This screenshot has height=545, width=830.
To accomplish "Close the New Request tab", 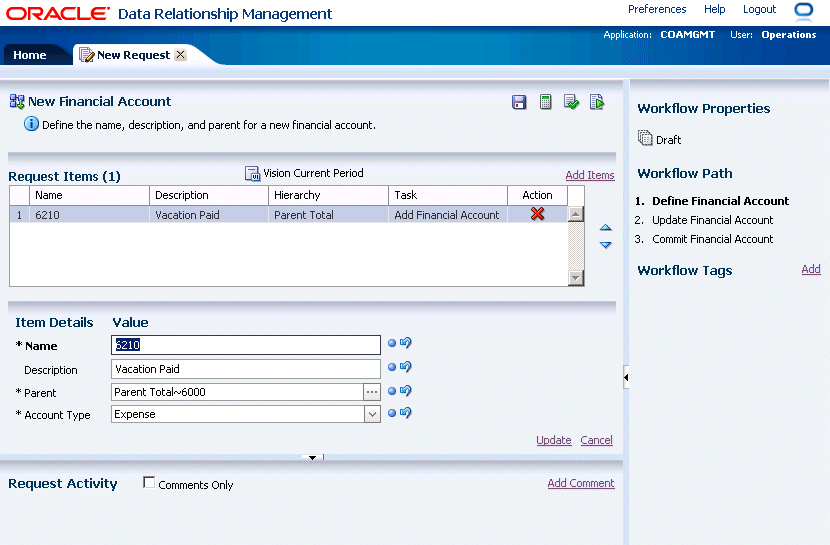I will (181, 54).
